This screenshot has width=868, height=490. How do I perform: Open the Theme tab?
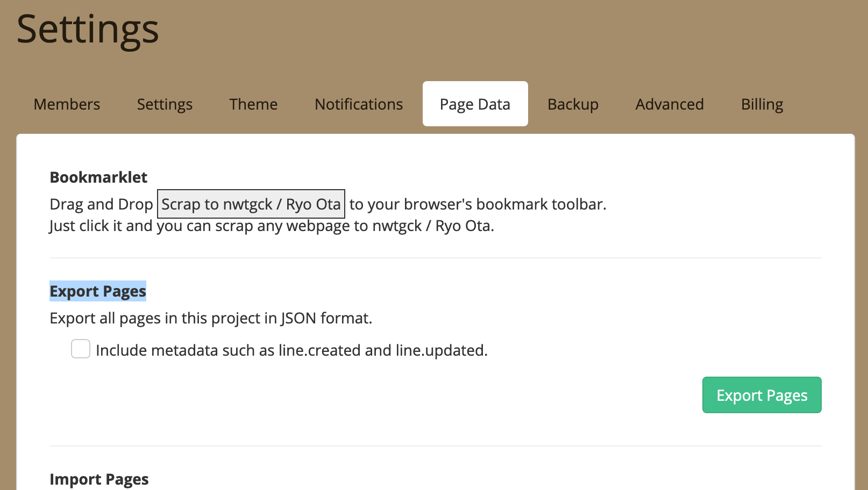click(x=253, y=104)
